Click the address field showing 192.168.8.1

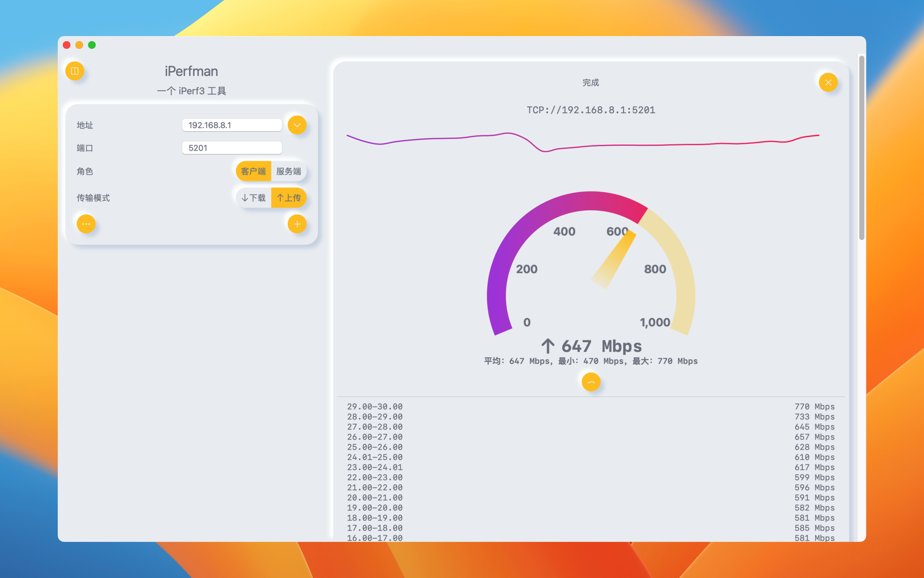click(x=232, y=125)
